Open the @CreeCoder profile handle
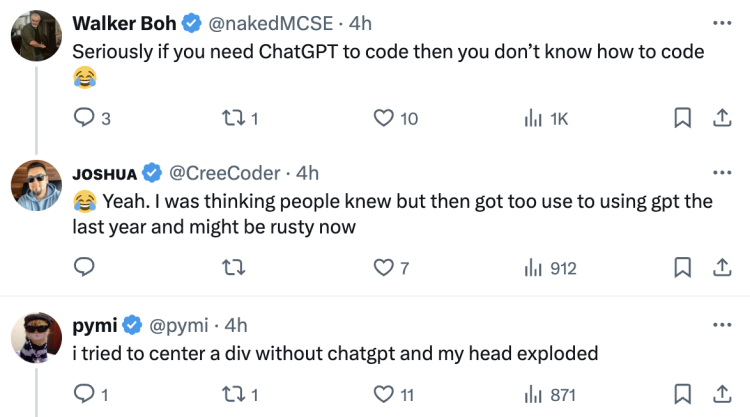Viewport: 750px width, 417px height. click(225, 172)
